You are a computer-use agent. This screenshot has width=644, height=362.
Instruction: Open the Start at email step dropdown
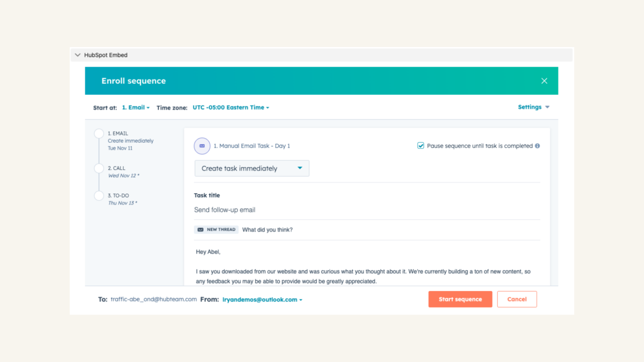pos(135,107)
